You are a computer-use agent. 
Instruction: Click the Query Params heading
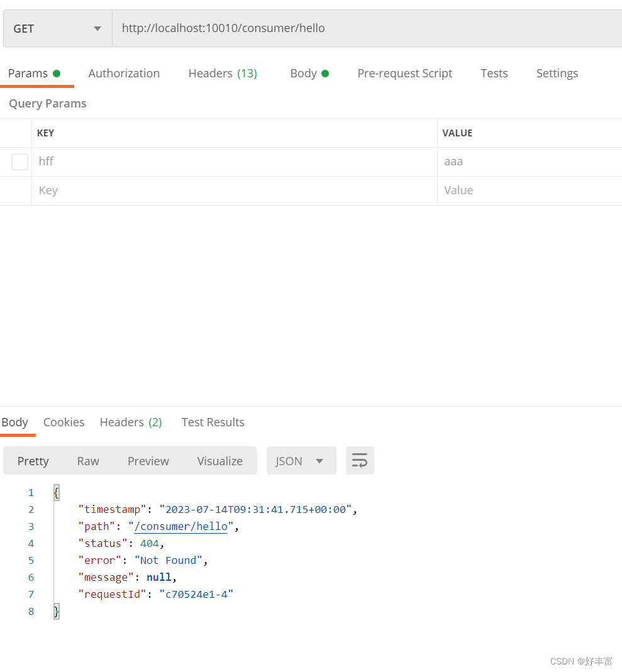tap(48, 104)
